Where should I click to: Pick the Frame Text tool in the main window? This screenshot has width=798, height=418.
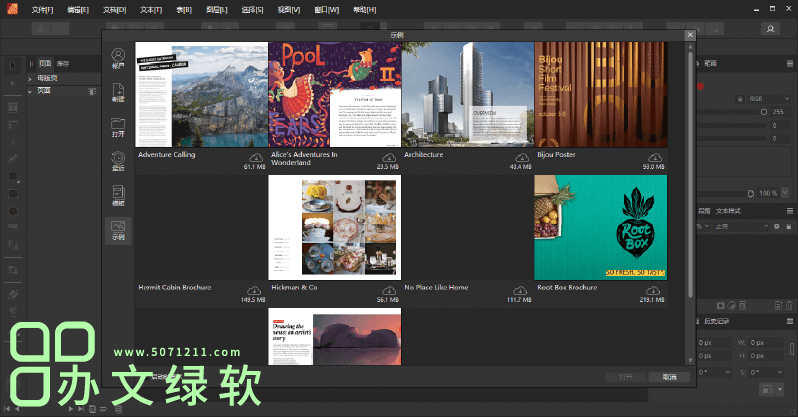point(13,107)
